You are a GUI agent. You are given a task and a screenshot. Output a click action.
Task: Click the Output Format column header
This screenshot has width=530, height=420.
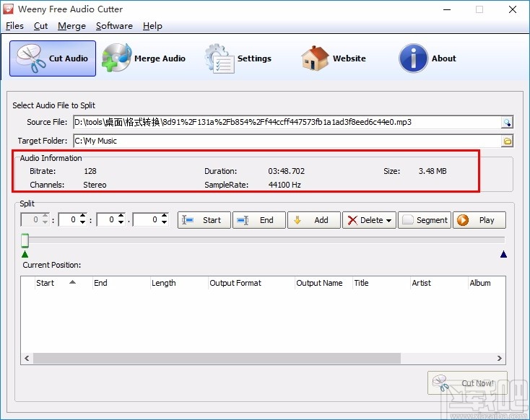(x=251, y=283)
